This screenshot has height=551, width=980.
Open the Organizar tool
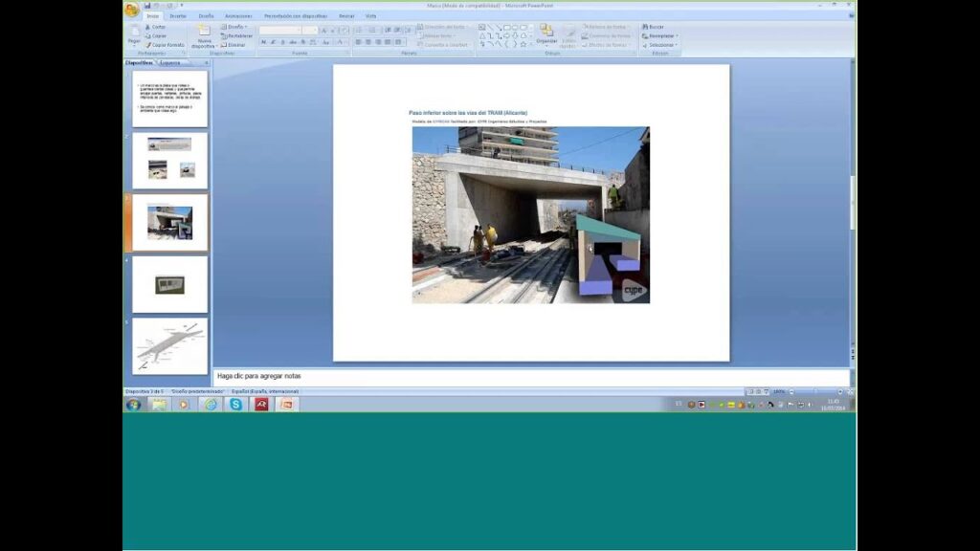(x=546, y=33)
